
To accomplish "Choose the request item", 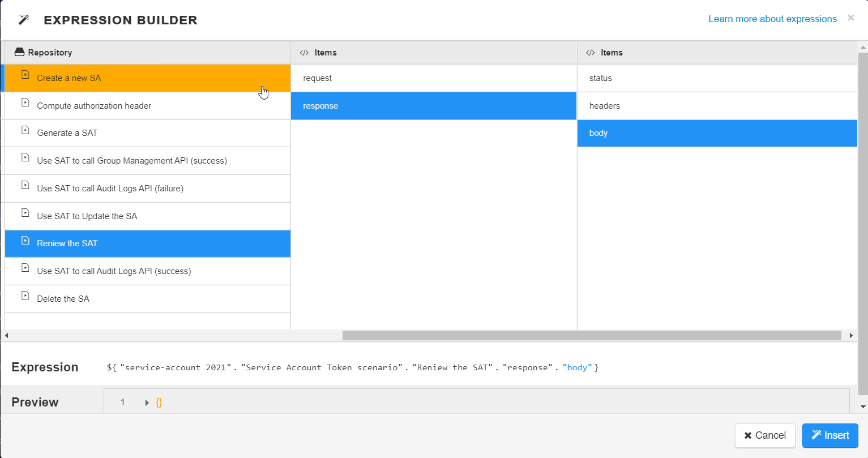I will 434,78.
